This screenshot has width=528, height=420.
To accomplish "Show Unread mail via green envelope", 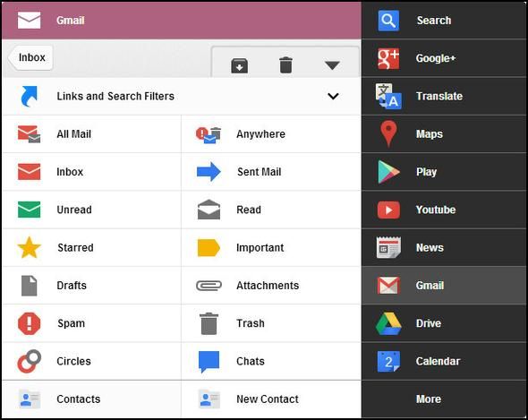I will pyautogui.click(x=29, y=210).
